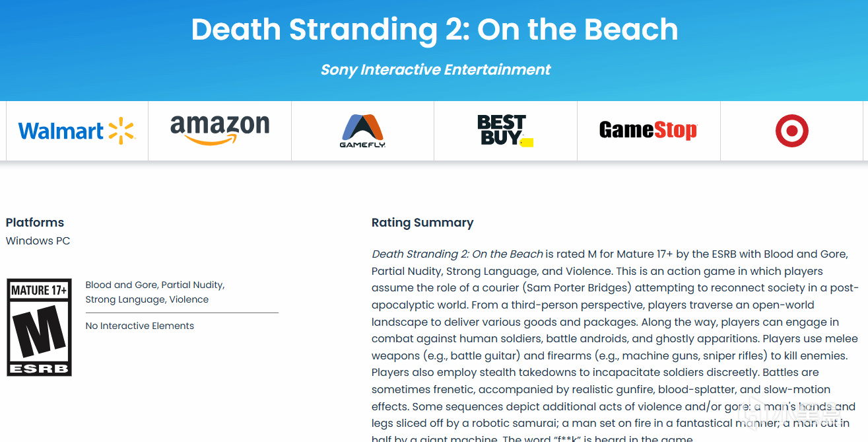
Task: Click the No Interactive Elements label
Action: point(140,326)
